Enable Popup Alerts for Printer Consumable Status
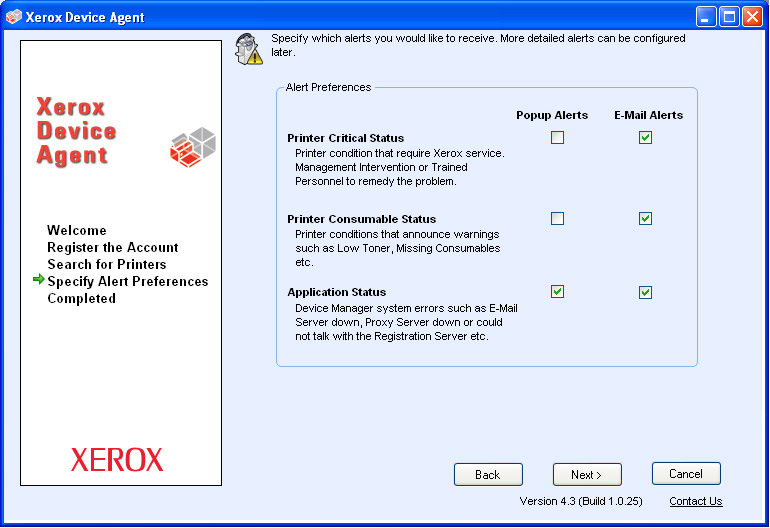Viewport: 770px width, 528px height. [557, 218]
